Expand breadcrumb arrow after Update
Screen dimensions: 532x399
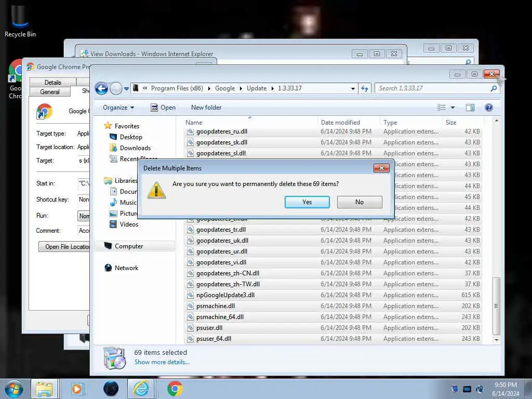(x=272, y=88)
